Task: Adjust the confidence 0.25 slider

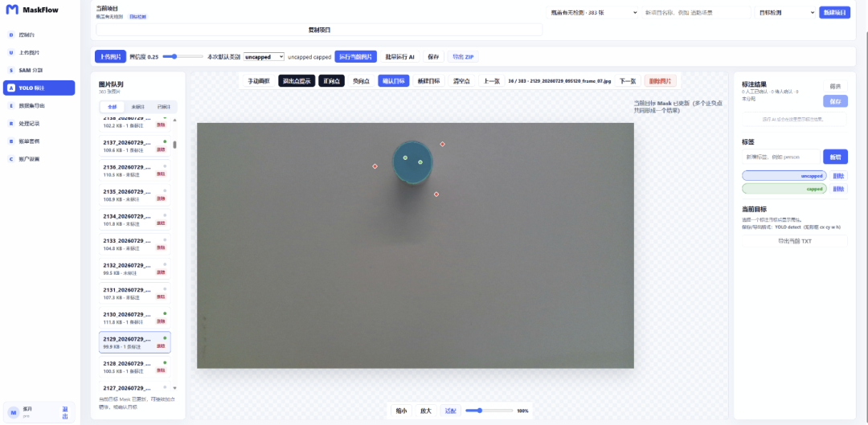Action: click(x=182, y=56)
